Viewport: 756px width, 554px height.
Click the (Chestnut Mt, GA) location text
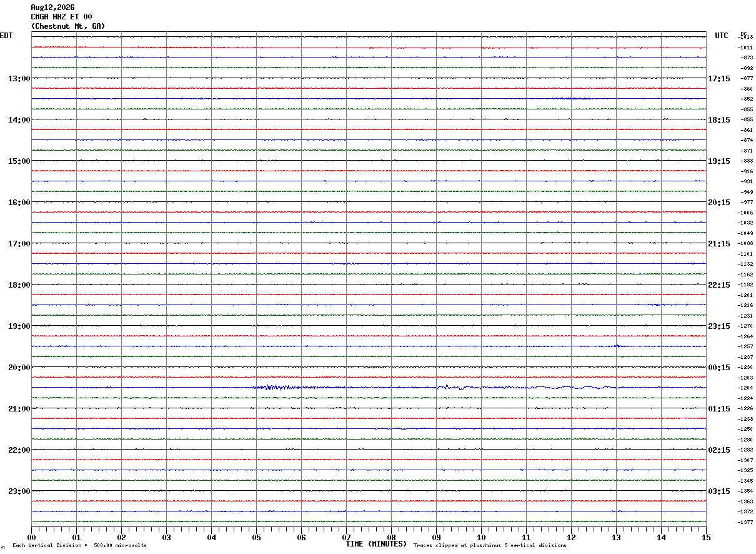68,26
